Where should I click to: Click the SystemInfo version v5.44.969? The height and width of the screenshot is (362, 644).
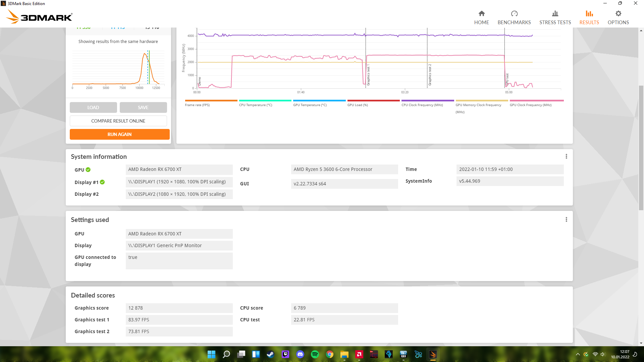pos(510,181)
